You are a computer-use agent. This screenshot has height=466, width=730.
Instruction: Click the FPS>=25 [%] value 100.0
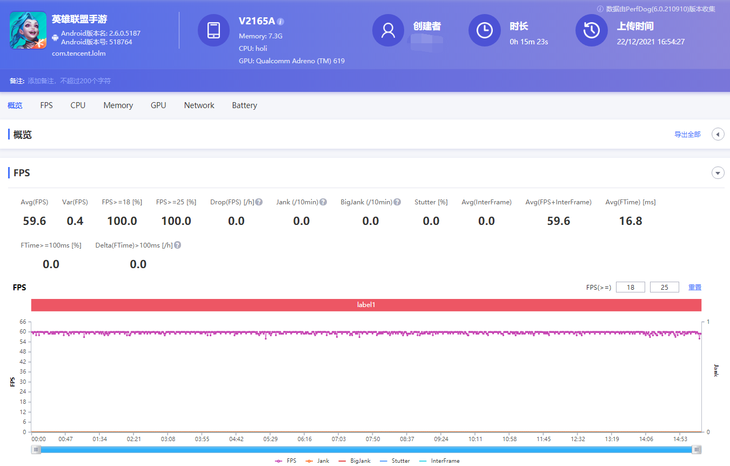[x=176, y=221]
